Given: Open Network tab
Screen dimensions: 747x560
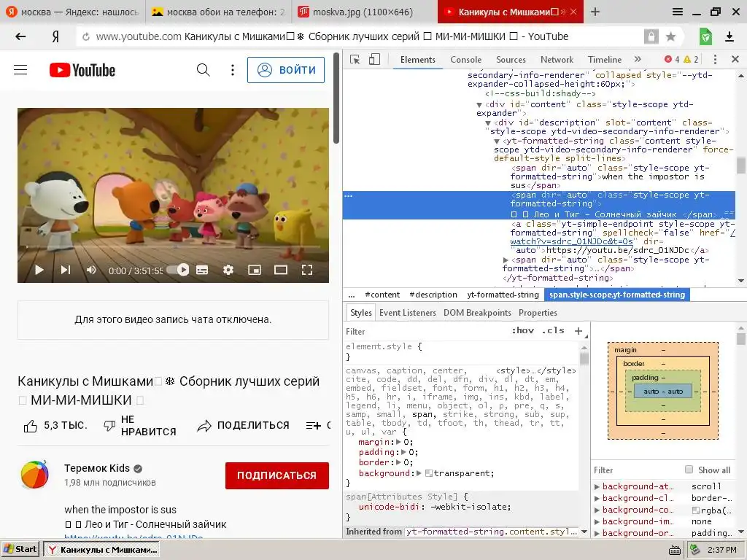Looking at the screenshot, I should (557, 60).
